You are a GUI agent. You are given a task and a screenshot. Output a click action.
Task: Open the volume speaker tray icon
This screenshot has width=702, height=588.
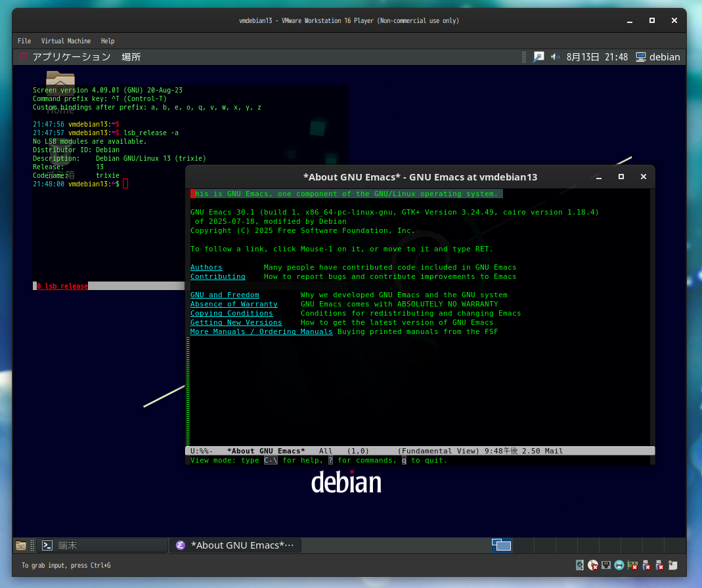click(x=555, y=57)
